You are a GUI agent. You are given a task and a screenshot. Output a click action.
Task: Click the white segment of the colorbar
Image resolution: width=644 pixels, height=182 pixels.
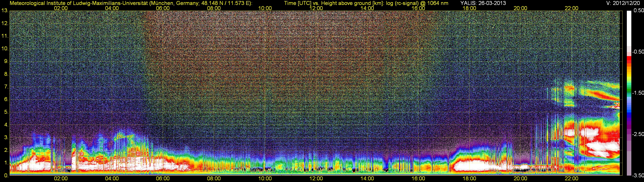pyautogui.click(x=629, y=28)
